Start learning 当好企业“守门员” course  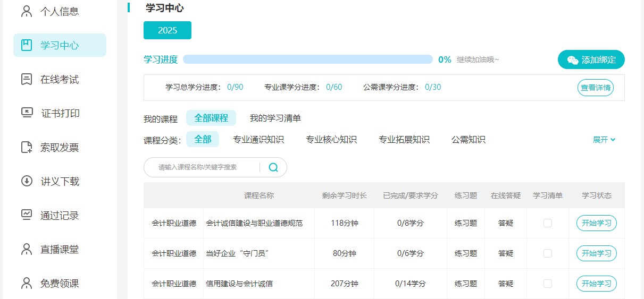pos(596,253)
